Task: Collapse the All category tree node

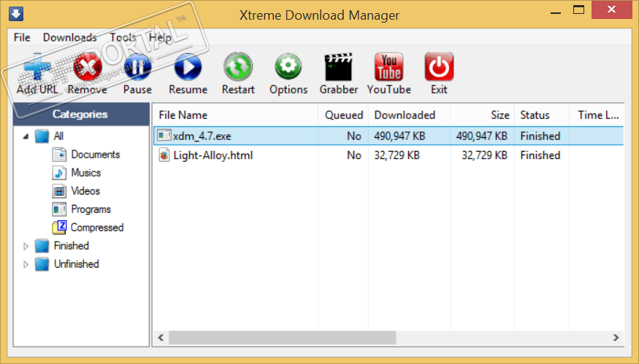Action: tap(26, 136)
